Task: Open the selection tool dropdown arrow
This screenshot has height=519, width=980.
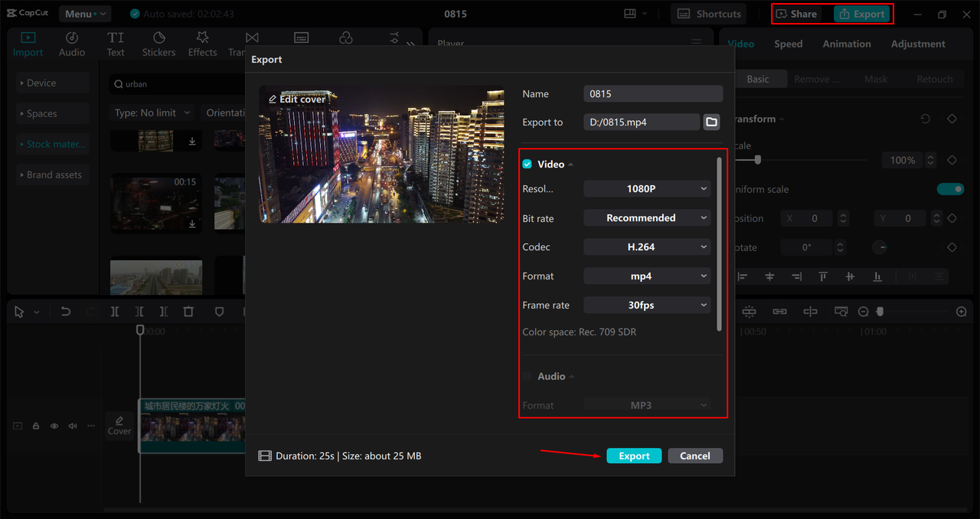Action: pos(36,312)
